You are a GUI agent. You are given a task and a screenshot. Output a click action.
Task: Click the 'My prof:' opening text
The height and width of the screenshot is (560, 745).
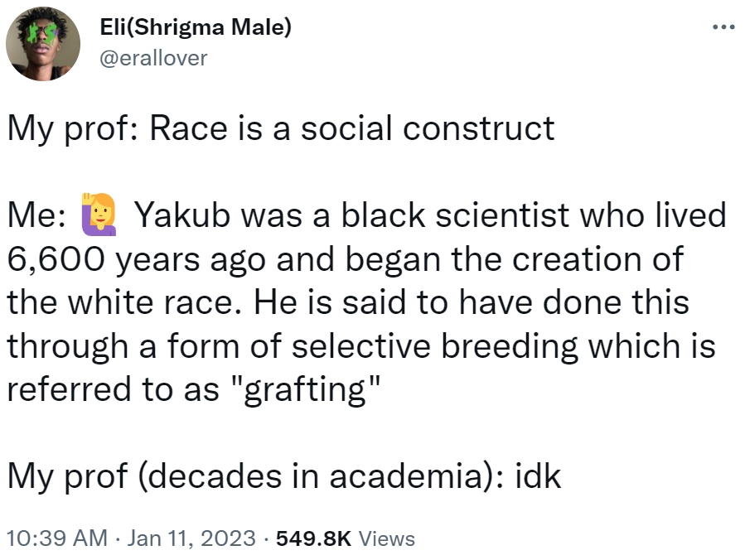pyautogui.click(x=73, y=129)
